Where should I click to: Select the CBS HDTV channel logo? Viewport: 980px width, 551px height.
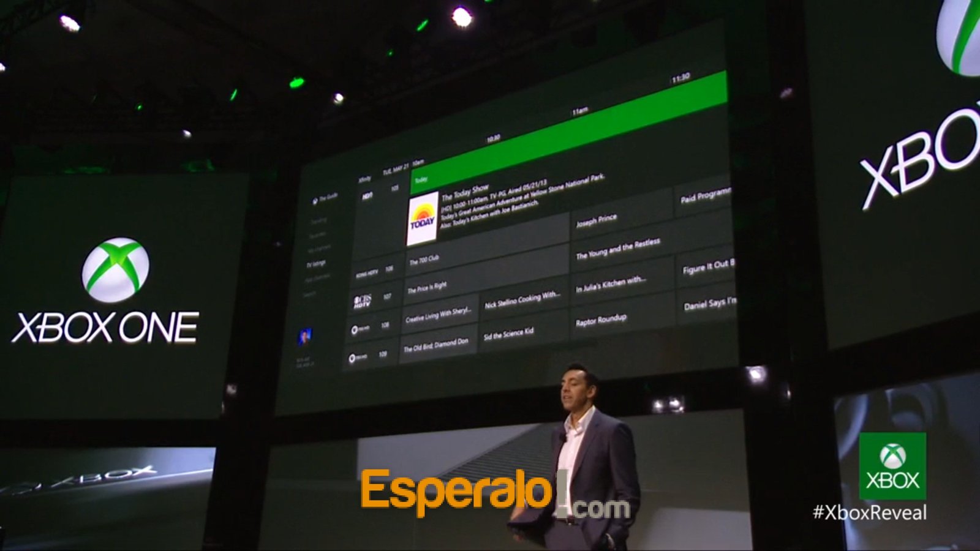[x=362, y=301]
